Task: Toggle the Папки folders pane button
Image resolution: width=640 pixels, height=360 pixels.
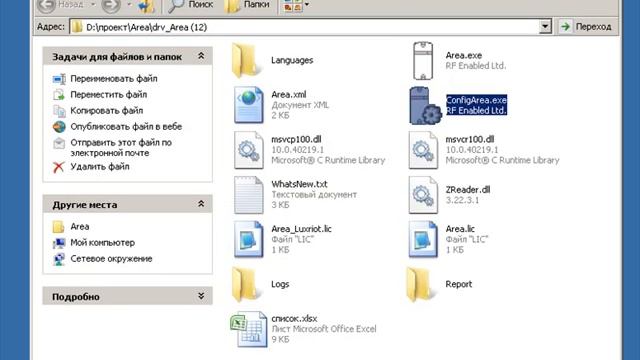Action: (248, 5)
